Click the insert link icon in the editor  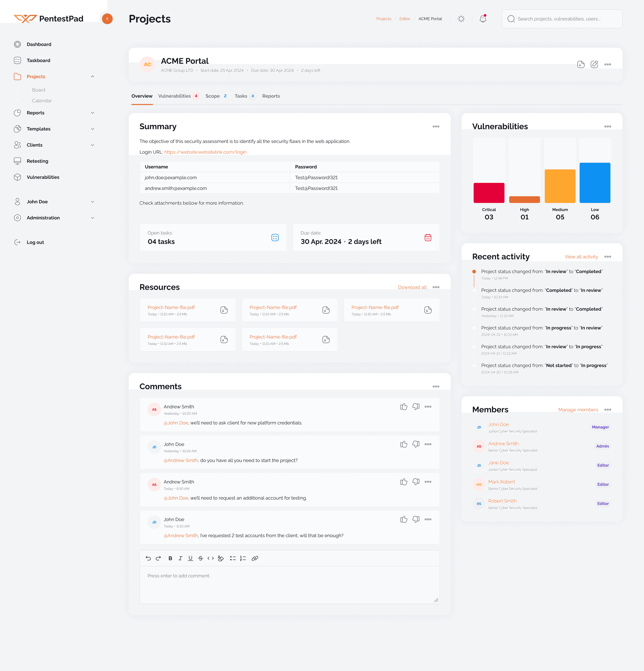pos(255,558)
